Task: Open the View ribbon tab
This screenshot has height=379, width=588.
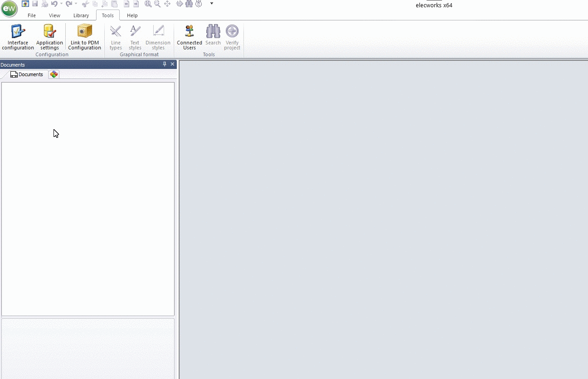Action: (54, 15)
